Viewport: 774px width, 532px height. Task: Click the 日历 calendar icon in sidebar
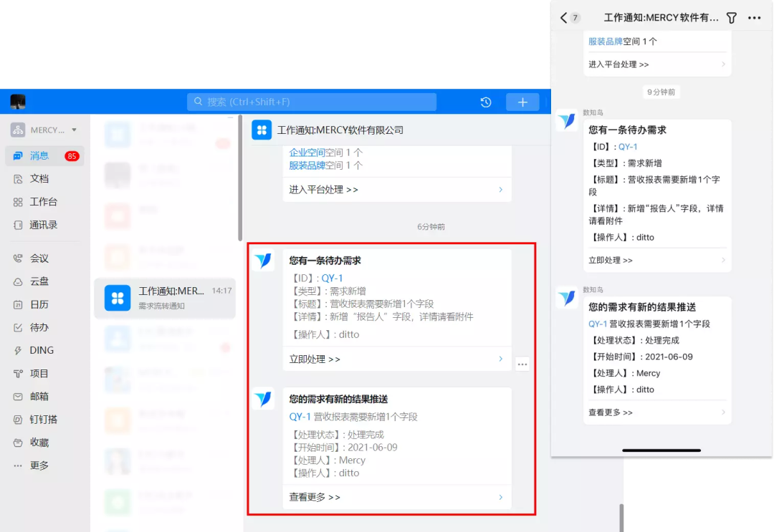point(18,305)
